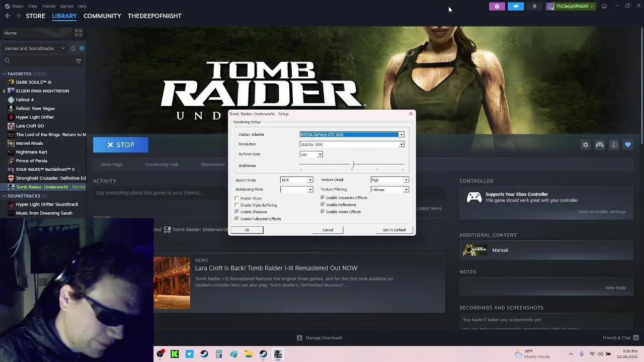Toggle Enable Water Effects checkbox
Screen dimensions: 644x362
(323, 212)
